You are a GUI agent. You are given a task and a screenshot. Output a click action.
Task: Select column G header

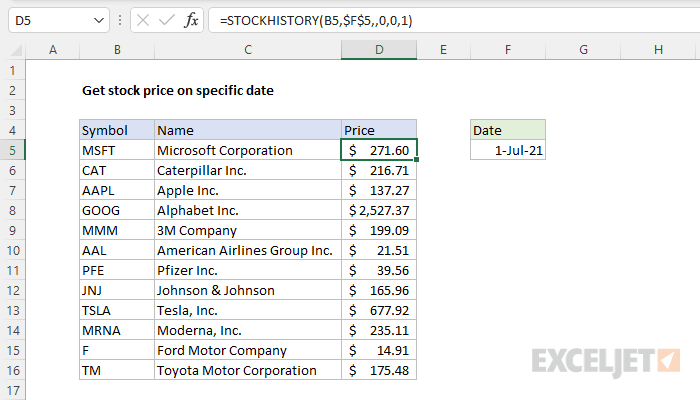(x=583, y=50)
